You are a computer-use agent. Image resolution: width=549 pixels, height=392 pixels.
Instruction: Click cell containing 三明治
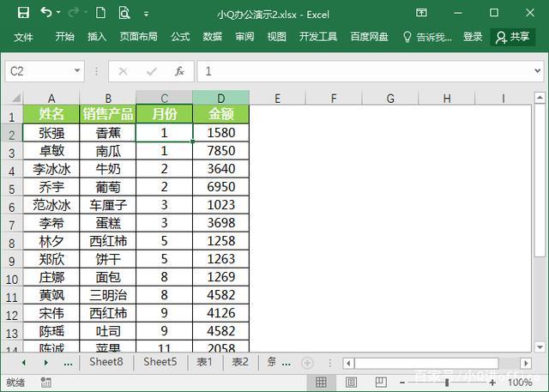(x=108, y=295)
